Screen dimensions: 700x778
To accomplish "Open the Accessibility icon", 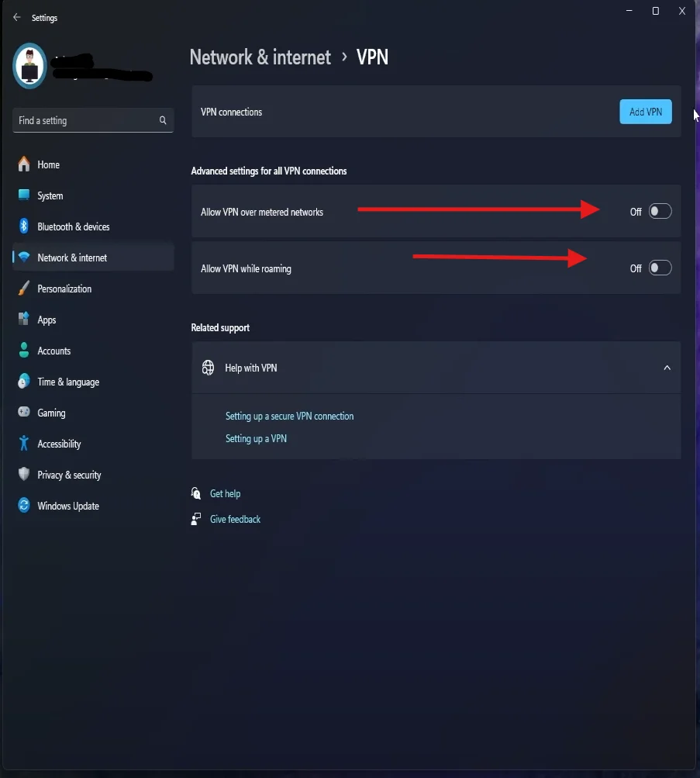I will (x=24, y=444).
